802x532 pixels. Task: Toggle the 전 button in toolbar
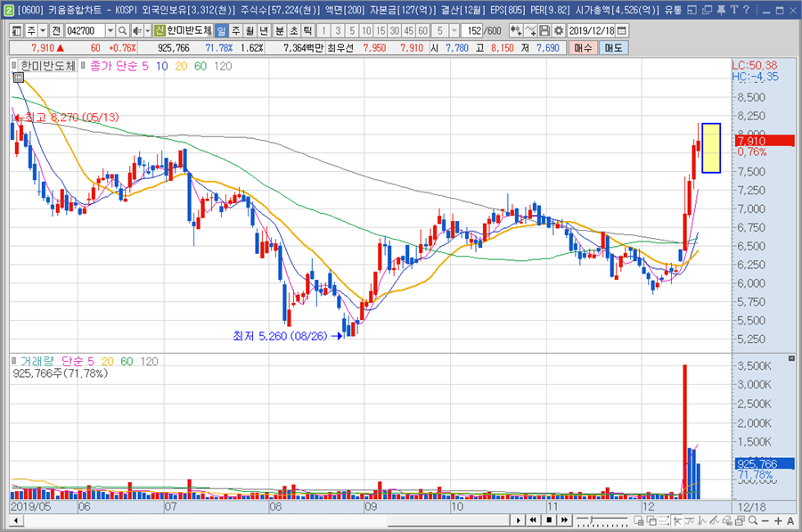[56, 30]
